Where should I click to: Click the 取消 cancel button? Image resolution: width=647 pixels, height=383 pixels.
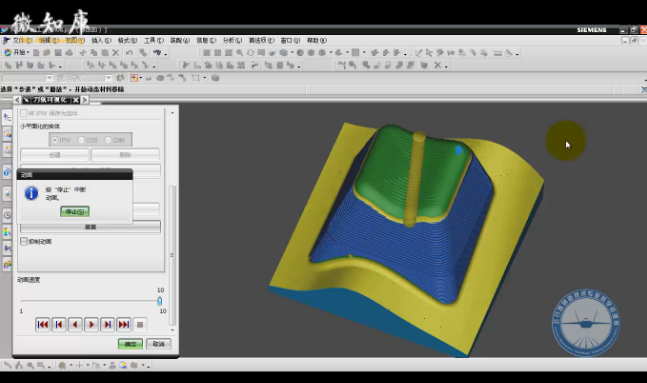click(x=158, y=344)
